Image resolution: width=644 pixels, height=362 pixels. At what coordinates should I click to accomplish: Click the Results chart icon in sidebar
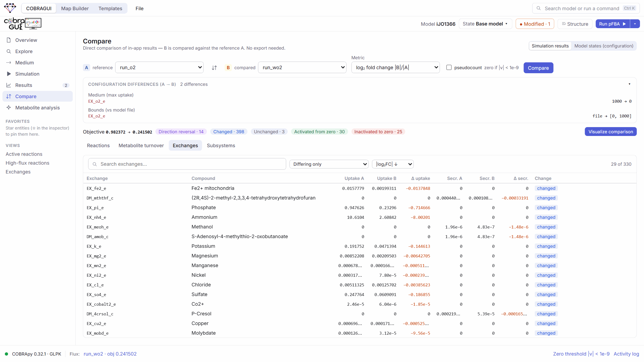click(x=9, y=85)
